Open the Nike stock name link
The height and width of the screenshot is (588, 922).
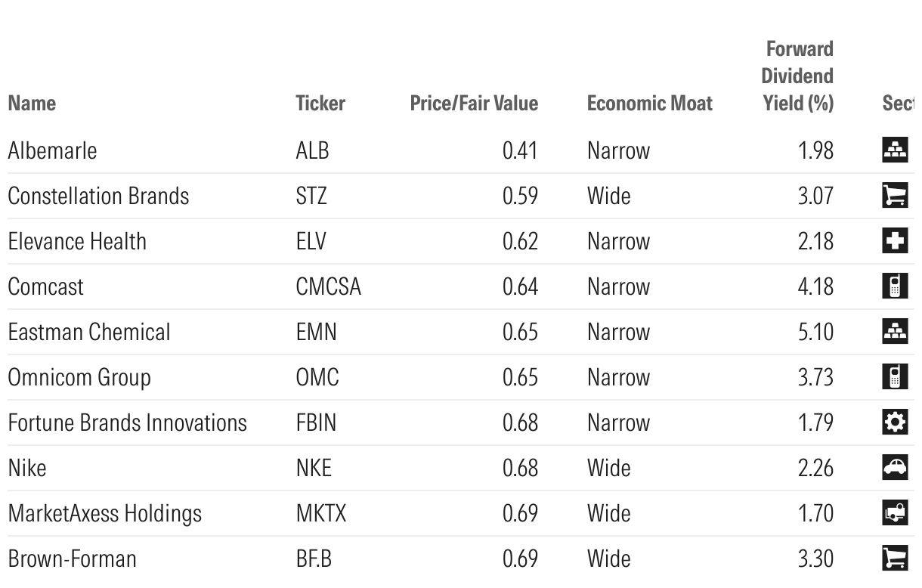click(27, 468)
